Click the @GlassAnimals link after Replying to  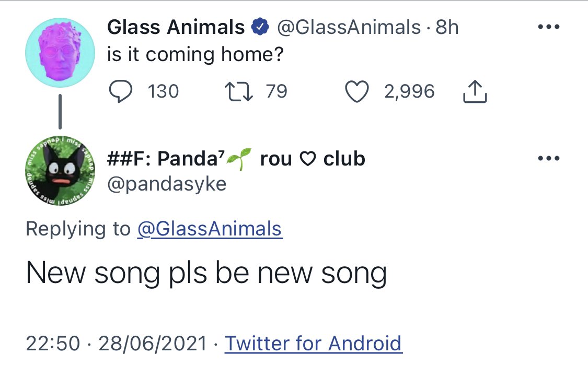pyautogui.click(x=210, y=229)
